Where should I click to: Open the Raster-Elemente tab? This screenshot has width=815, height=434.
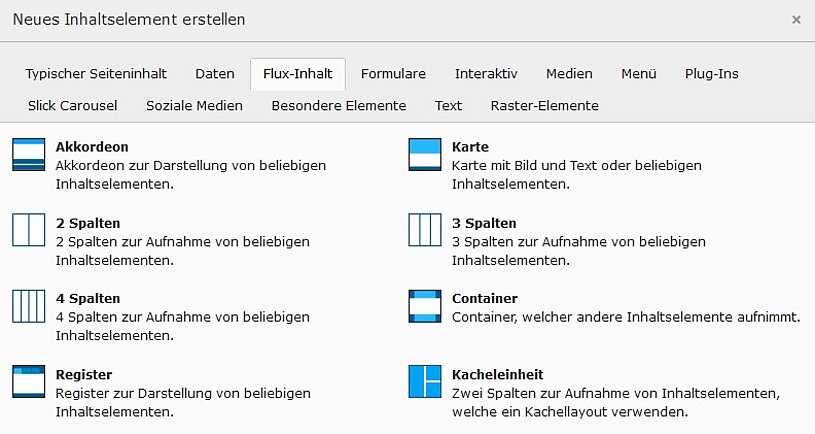click(x=544, y=106)
